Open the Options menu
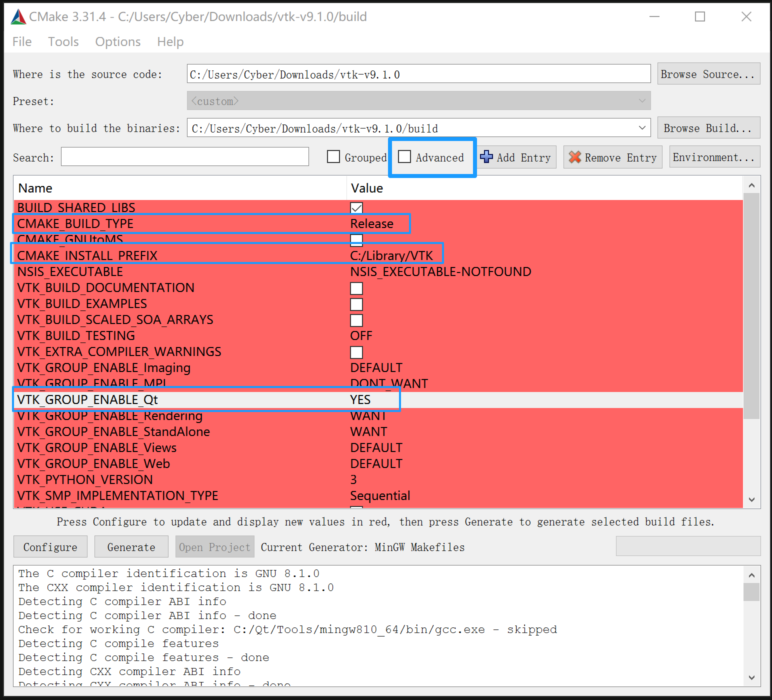 click(x=118, y=42)
